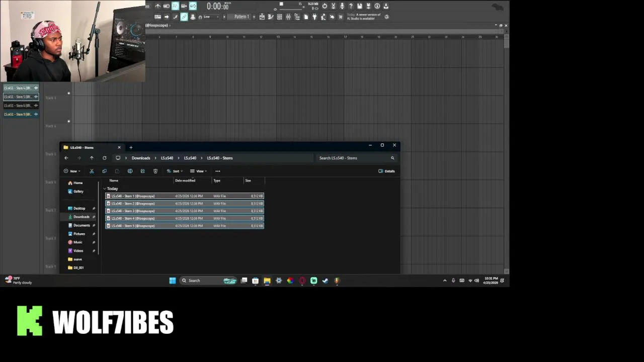
Task: Toggle the highlighted 3.2 countdown button
Action: pos(175,6)
